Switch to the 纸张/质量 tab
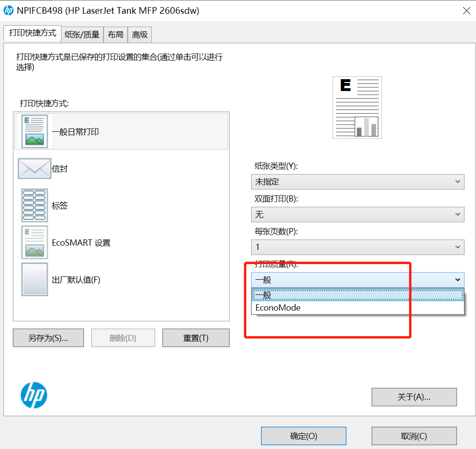 coord(82,34)
